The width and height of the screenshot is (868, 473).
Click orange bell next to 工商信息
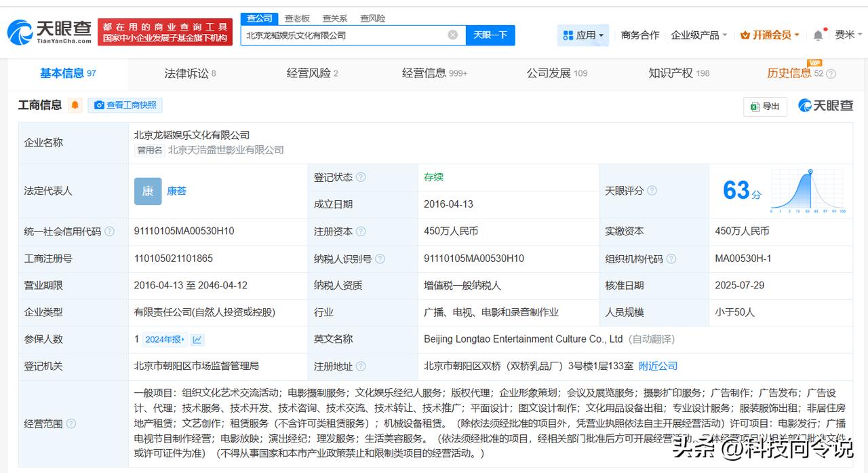(x=75, y=105)
